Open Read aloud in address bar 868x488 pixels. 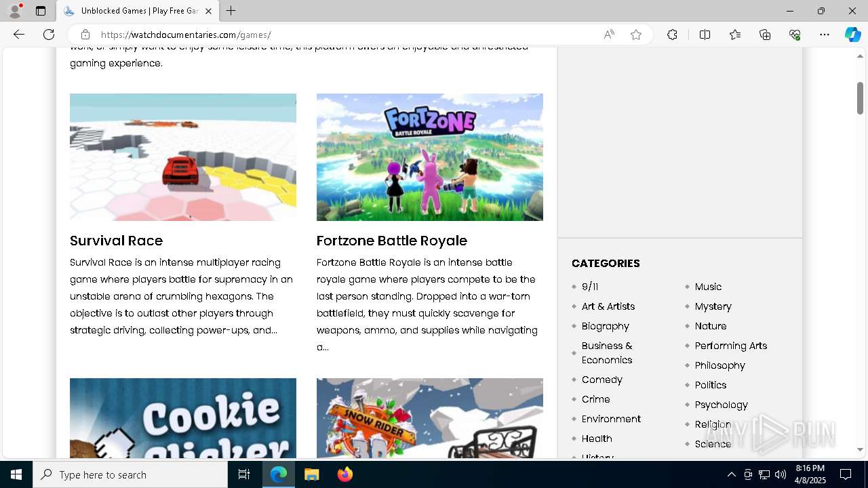coord(609,35)
